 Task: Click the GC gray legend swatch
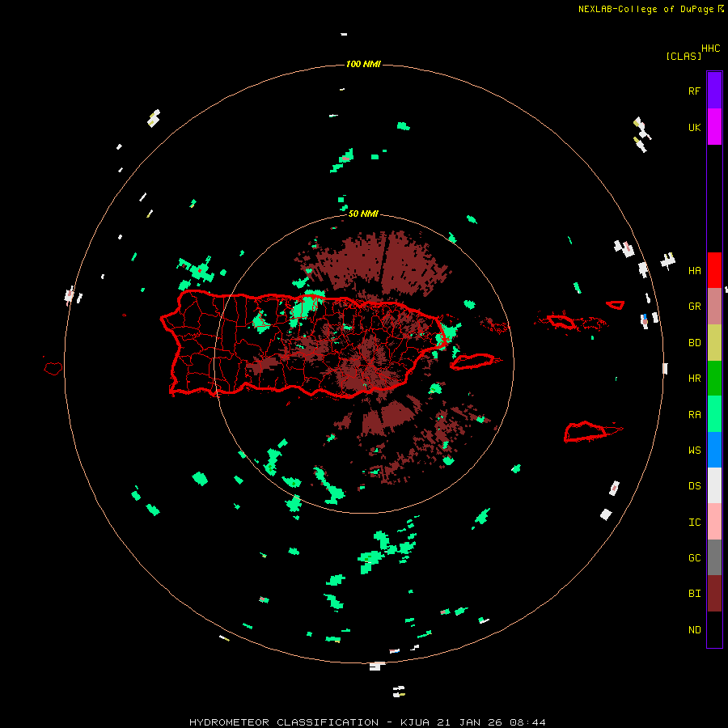(x=714, y=557)
